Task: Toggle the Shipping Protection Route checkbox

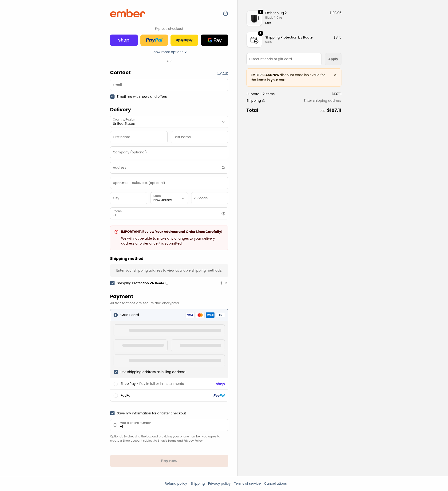Action: click(x=112, y=283)
